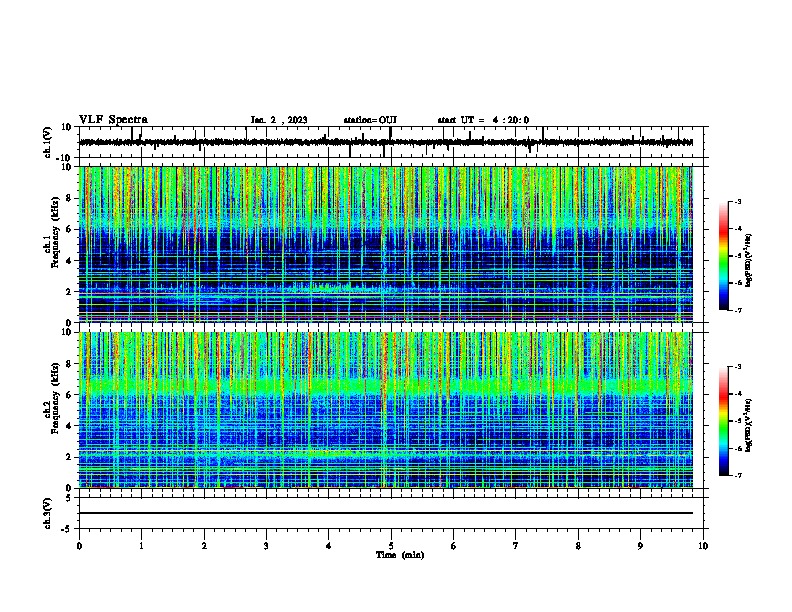Click the '5' tick on ch.3(V) axis
Viewport: 792px width, 612px height.
[70, 498]
